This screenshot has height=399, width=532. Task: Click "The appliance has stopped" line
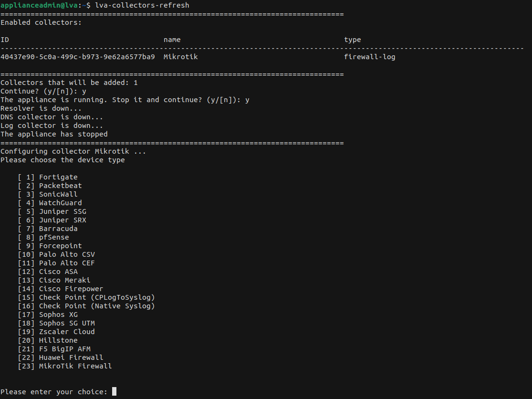pos(54,134)
